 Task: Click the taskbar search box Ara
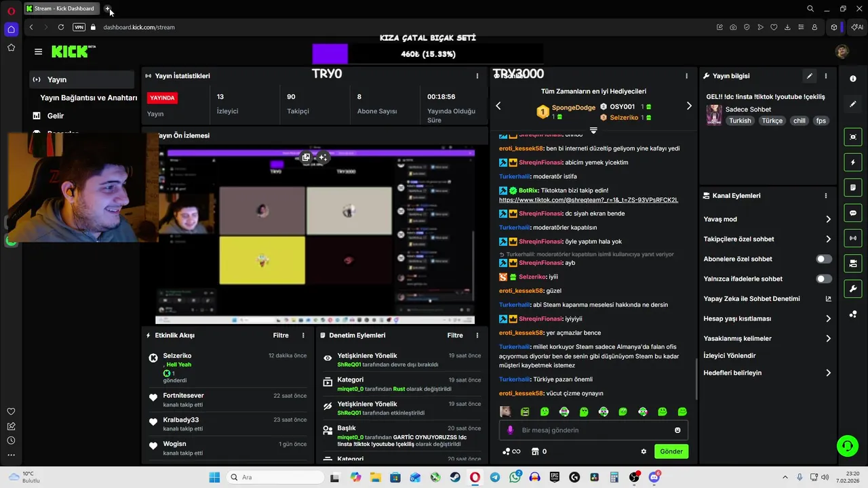coord(274,477)
